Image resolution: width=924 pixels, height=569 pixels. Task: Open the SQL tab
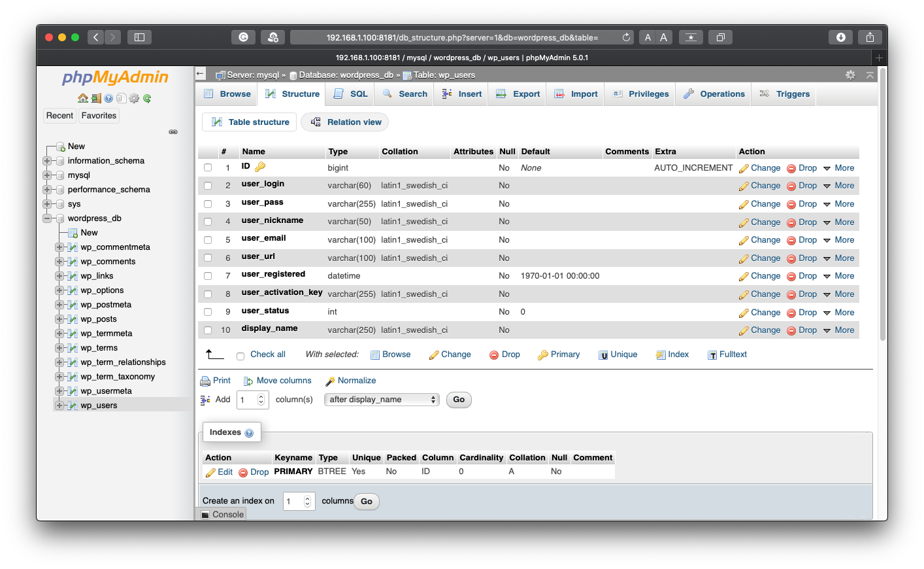click(x=351, y=94)
